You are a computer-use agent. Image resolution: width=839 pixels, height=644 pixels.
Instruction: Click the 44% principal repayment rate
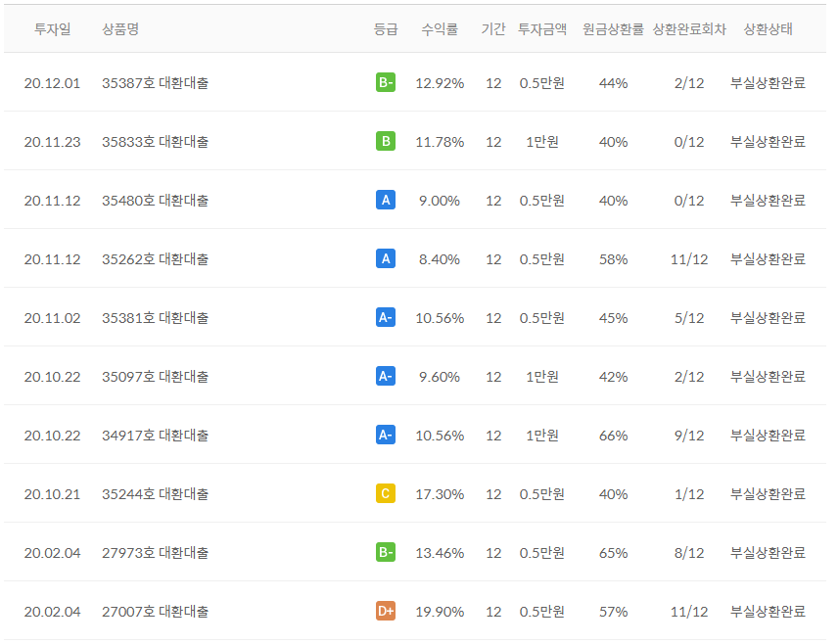613,83
